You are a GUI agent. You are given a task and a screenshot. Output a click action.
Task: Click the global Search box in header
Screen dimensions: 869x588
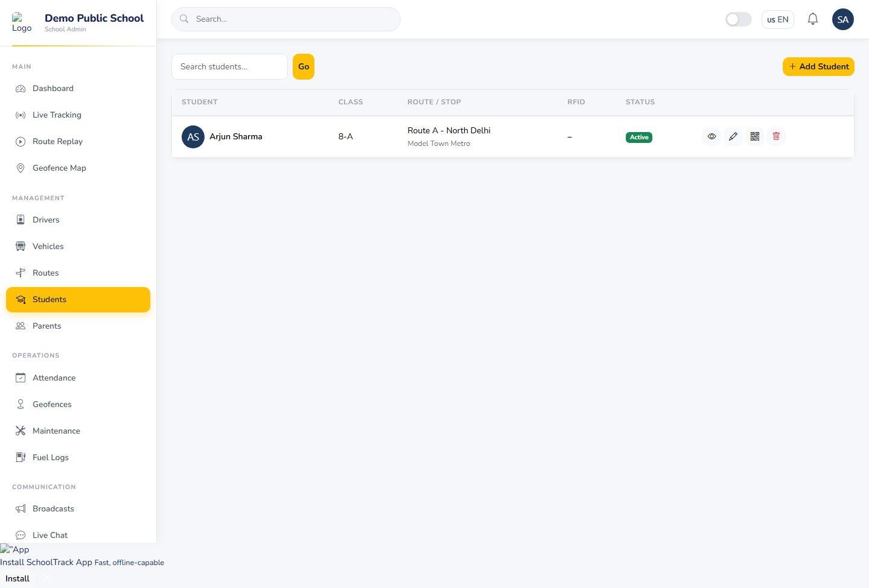point(286,19)
